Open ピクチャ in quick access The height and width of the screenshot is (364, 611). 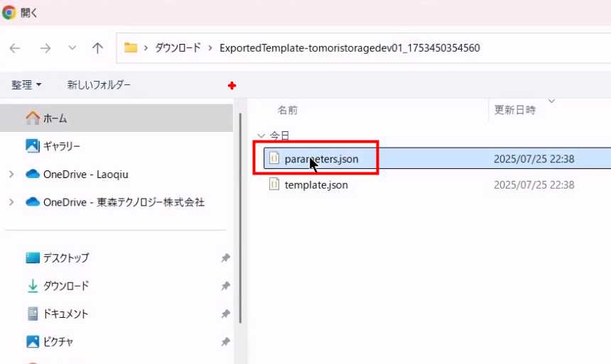[x=58, y=342]
